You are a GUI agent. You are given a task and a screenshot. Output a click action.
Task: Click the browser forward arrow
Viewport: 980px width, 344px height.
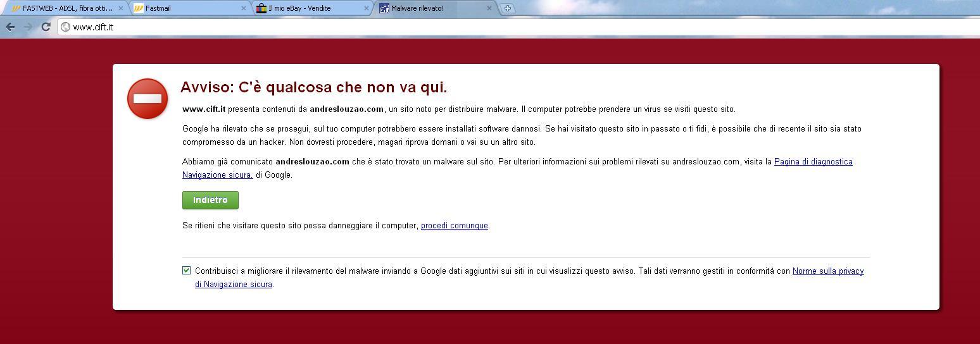[x=28, y=27]
